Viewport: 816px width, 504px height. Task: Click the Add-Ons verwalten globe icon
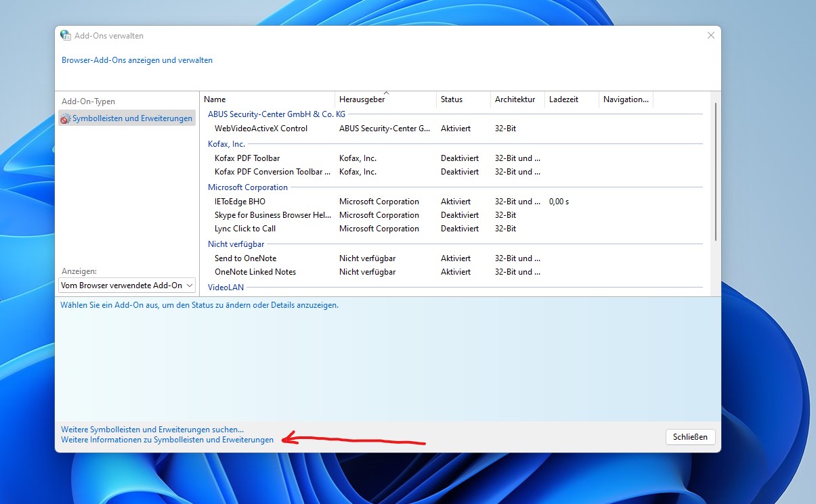65,36
